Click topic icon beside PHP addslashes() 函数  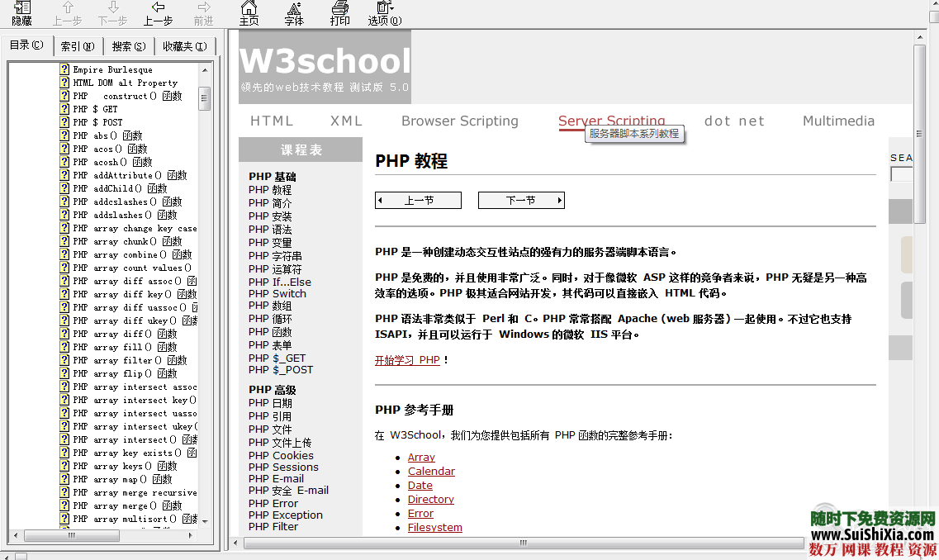64,215
